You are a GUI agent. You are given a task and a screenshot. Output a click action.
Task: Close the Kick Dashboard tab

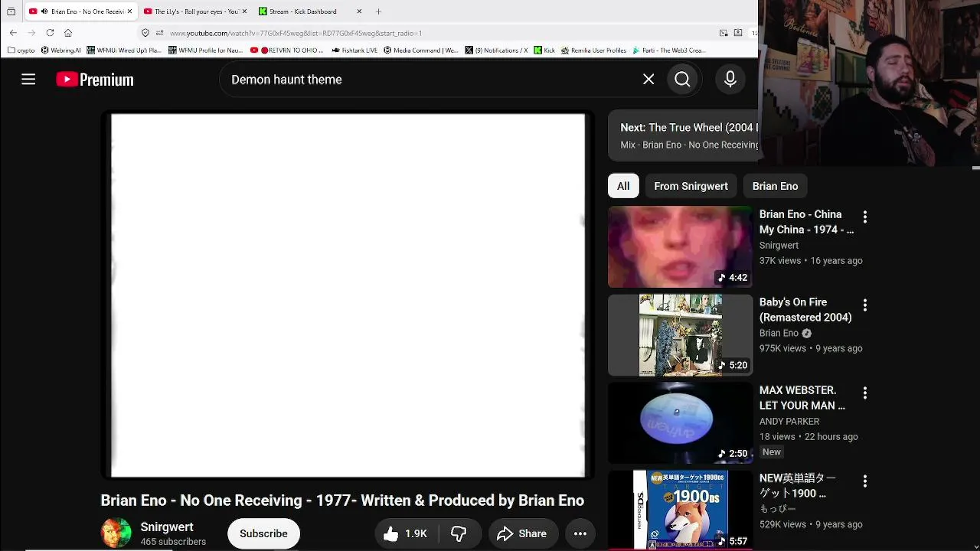pos(359,11)
